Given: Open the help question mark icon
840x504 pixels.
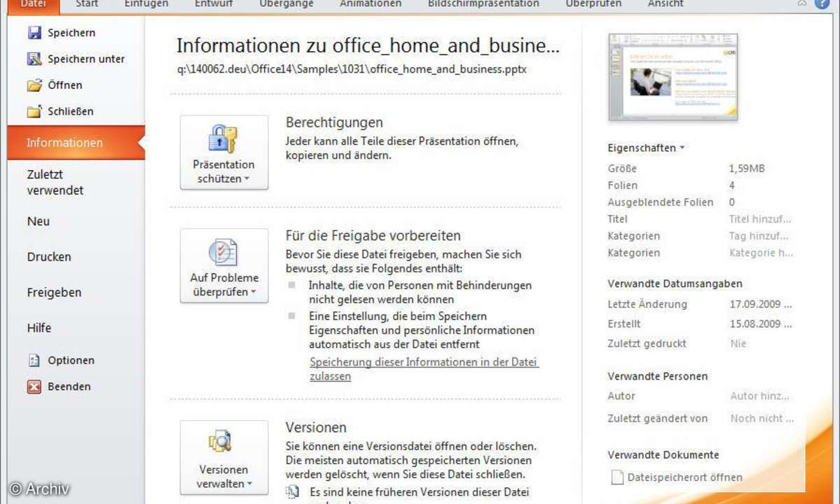Looking at the screenshot, I should click(822, 3).
